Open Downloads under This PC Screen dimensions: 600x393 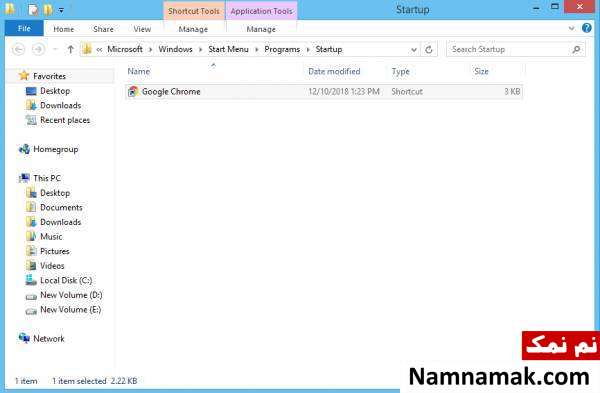(x=60, y=222)
